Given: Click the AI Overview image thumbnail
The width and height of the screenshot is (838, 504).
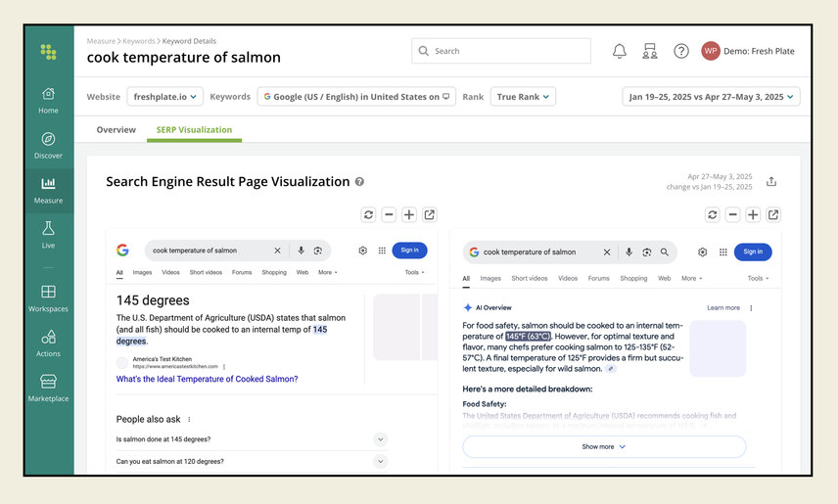Looking at the screenshot, I should (x=718, y=348).
